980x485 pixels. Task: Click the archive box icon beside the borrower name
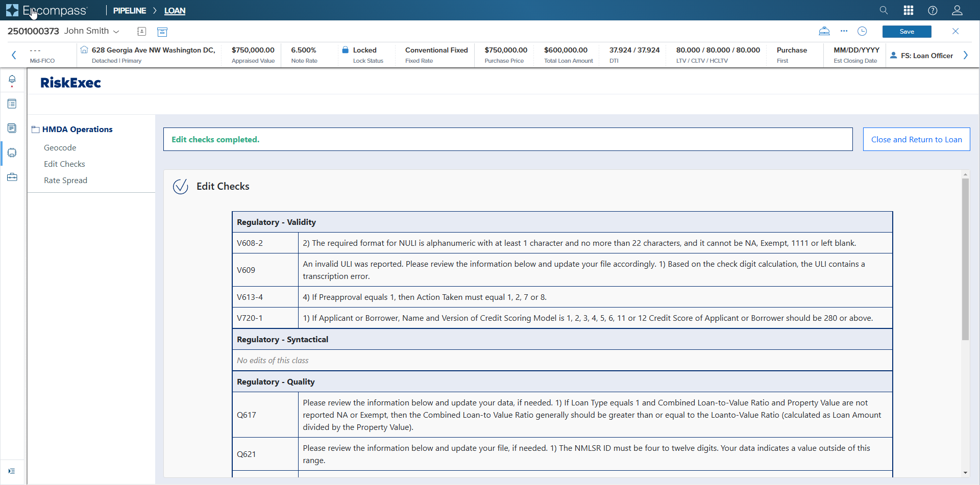tap(162, 32)
